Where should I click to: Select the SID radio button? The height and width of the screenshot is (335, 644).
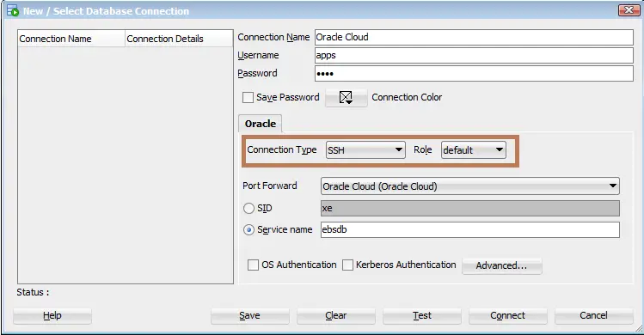tap(248, 208)
